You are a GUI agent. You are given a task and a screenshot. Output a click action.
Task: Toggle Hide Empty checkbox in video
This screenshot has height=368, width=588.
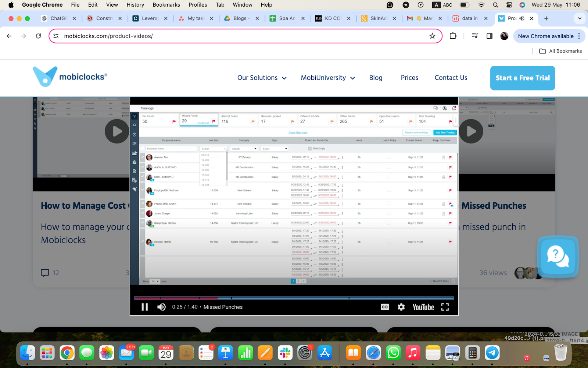click(x=310, y=149)
